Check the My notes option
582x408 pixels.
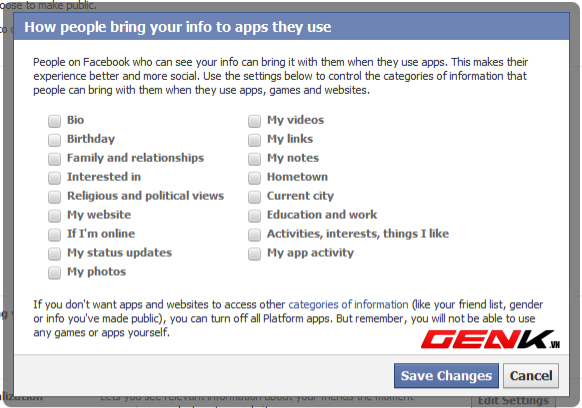coord(254,159)
